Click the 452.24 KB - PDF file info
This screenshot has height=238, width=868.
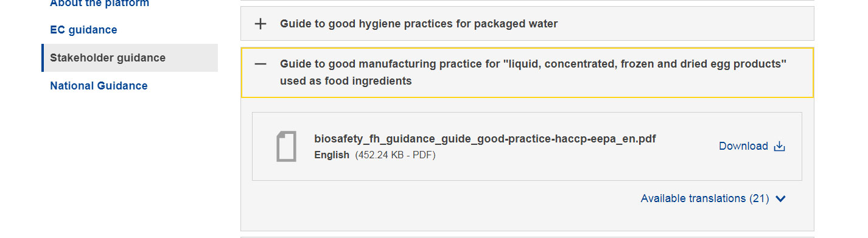[x=395, y=155]
